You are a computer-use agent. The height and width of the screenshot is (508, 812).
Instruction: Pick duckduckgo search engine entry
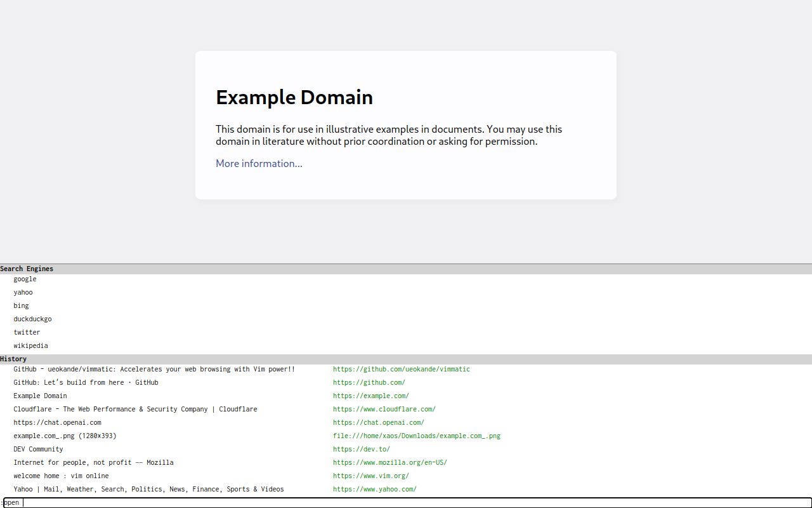tap(33, 319)
